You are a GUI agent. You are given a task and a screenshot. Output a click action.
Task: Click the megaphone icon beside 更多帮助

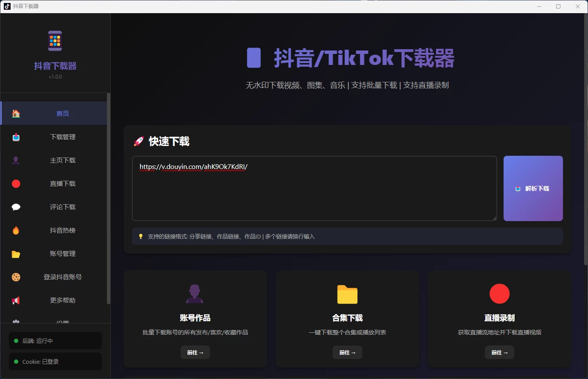pyautogui.click(x=16, y=300)
